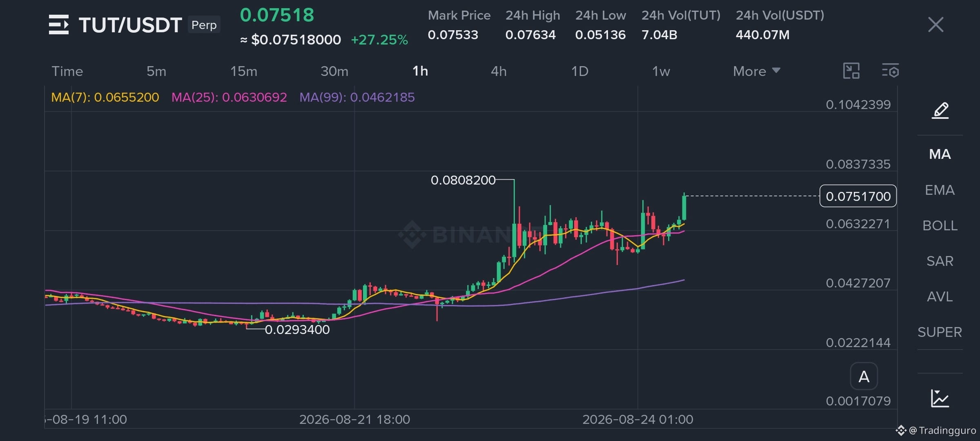Viewport: 980px width, 441px height.
Task: Tap the Mark Price value 0.07533
Action: click(453, 35)
